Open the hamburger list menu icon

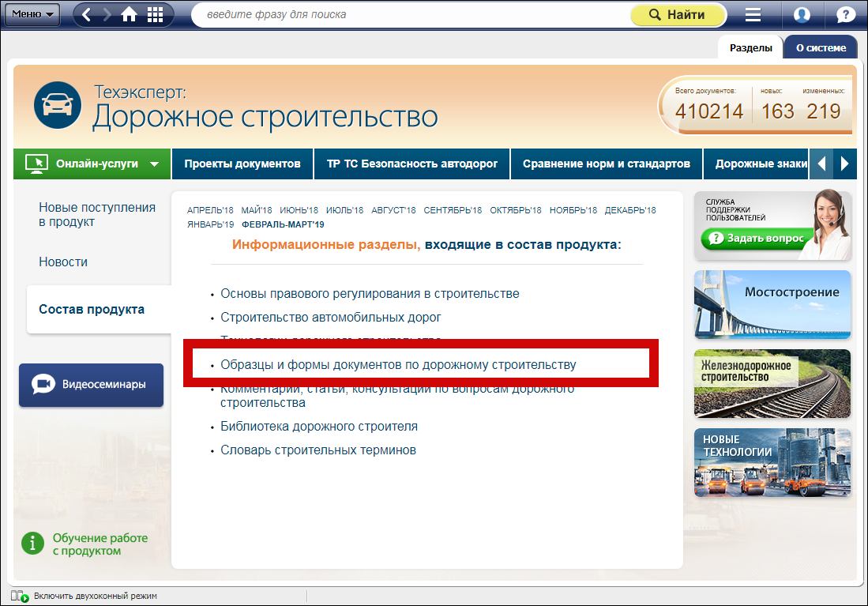[753, 15]
